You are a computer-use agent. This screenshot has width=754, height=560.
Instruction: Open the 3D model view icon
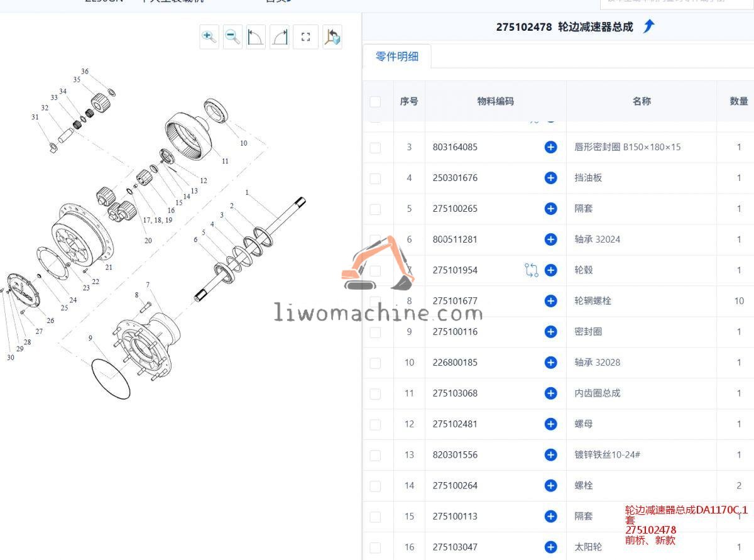[x=332, y=37]
